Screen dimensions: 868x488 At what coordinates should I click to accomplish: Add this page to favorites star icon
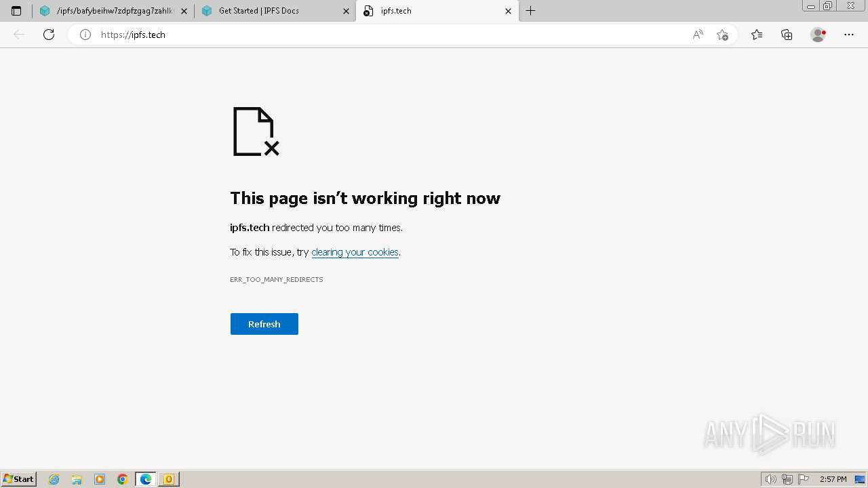[x=722, y=35]
